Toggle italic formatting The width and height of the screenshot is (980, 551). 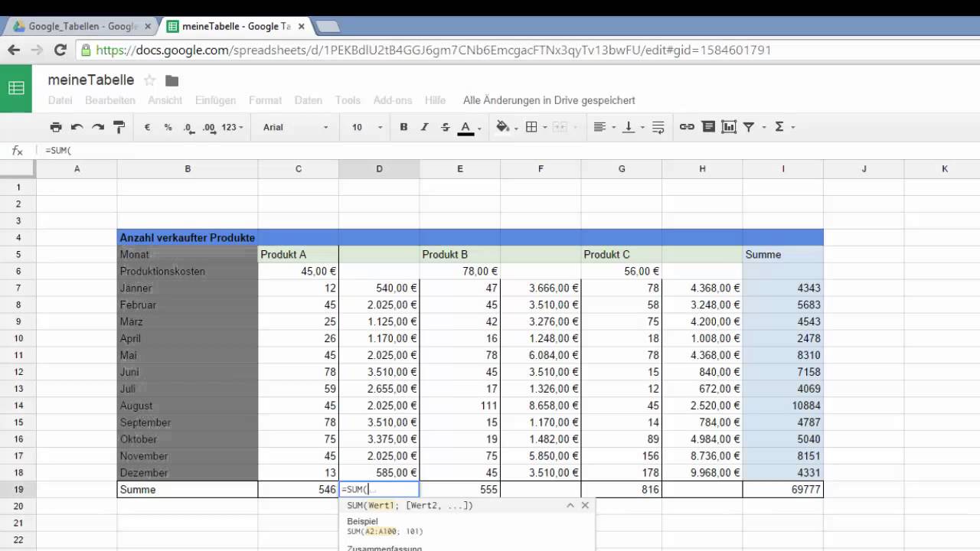(x=424, y=127)
